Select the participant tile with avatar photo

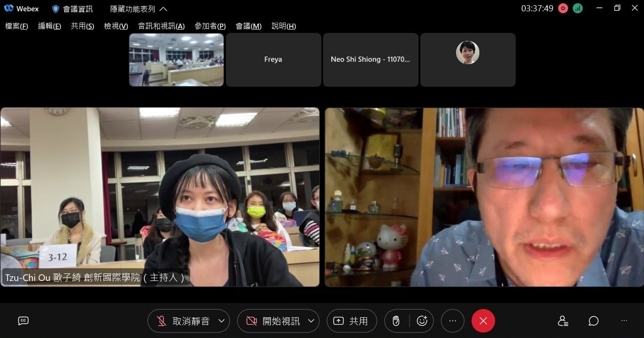click(468, 60)
